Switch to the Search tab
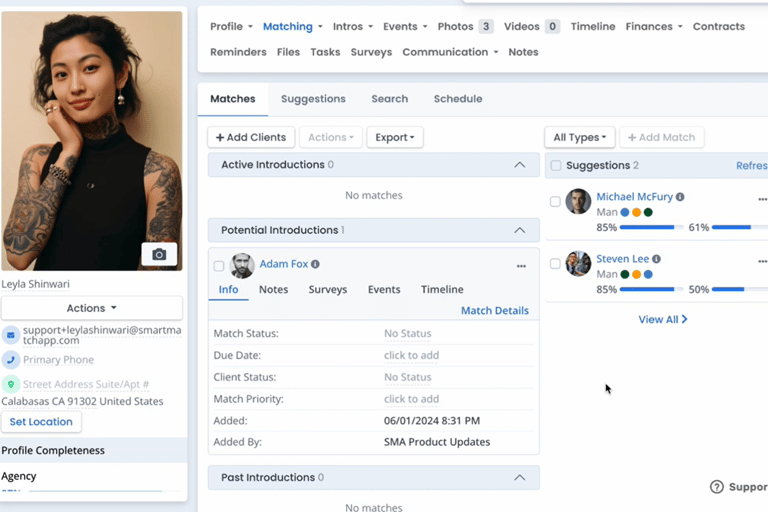This screenshot has height=512, width=768. 389,99
